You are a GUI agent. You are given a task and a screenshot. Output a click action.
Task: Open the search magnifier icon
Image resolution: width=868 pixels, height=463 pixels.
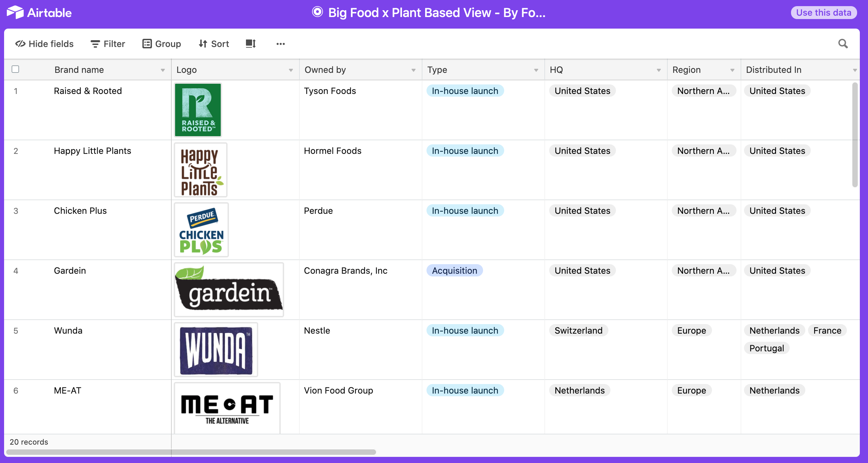[x=843, y=44]
